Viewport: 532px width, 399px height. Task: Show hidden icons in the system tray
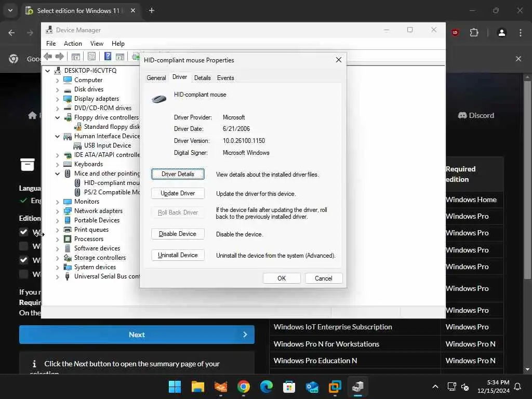(x=435, y=387)
